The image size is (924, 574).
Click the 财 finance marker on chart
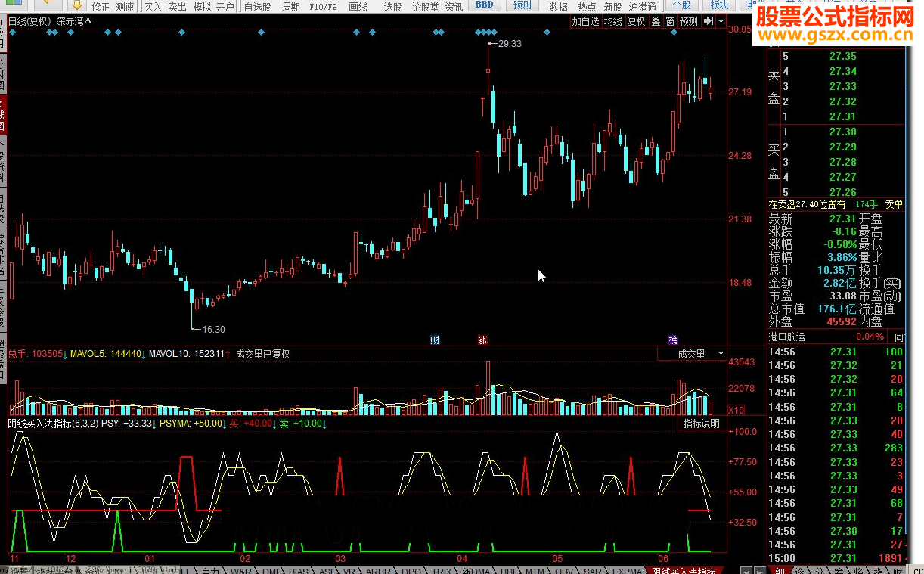coord(435,340)
